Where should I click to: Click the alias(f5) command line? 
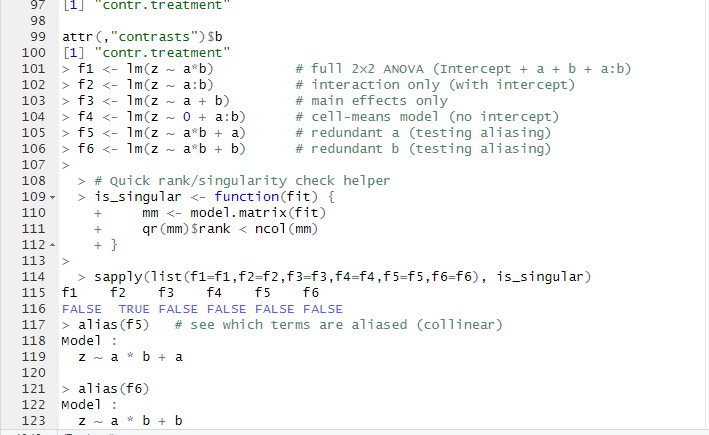click(112, 324)
